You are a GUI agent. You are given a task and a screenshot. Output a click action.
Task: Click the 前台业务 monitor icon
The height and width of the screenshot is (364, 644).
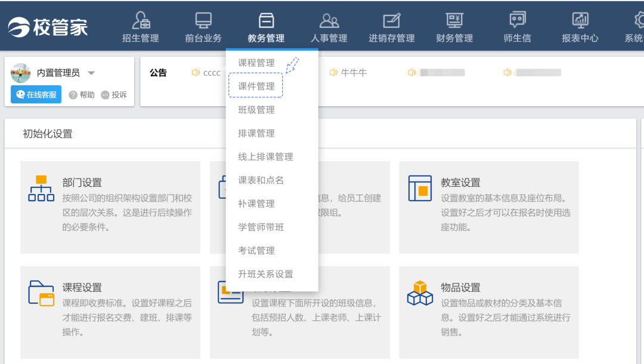[x=203, y=19]
